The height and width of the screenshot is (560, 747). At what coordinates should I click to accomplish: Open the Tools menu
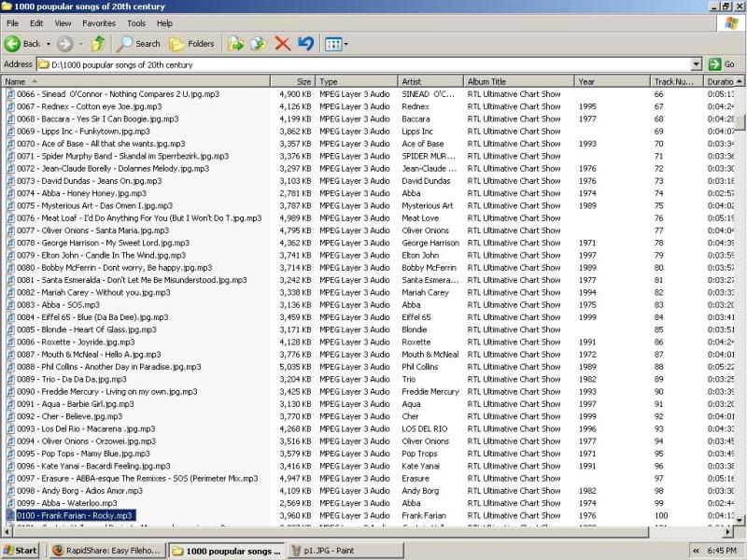coord(136,22)
